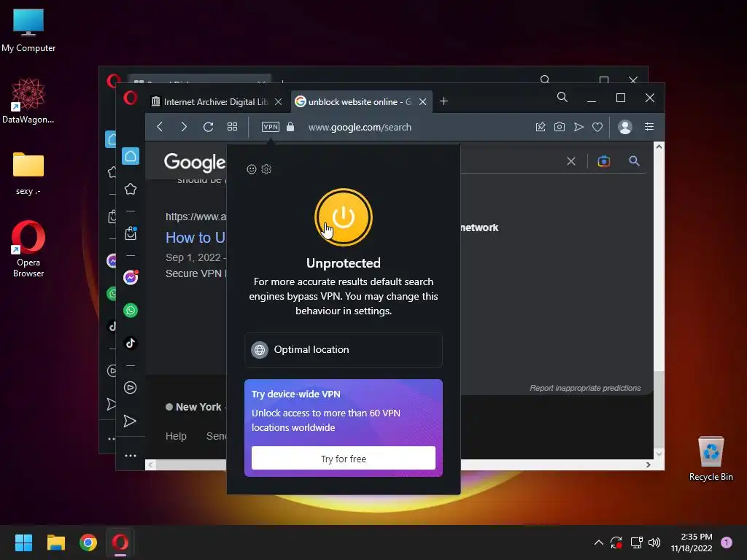Select the Opera Browser desktop shortcut
The height and width of the screenshot is (560, 747).
click(28, 249)
